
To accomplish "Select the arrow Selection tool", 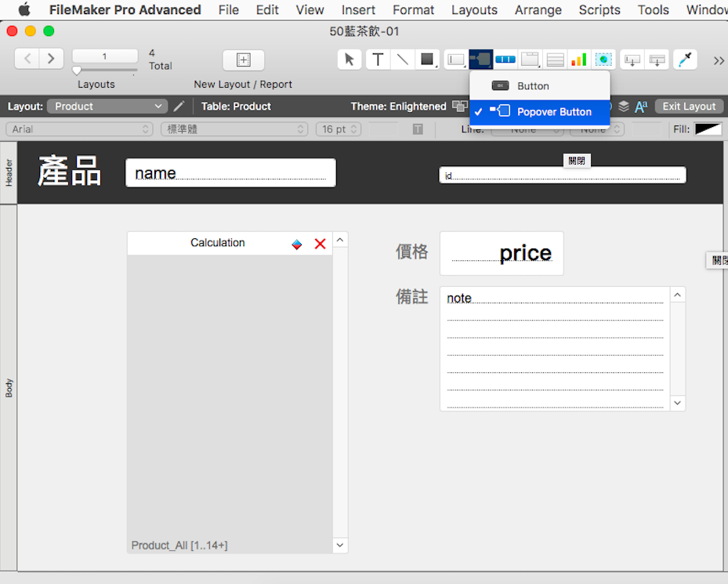I will tap(350, 60).
